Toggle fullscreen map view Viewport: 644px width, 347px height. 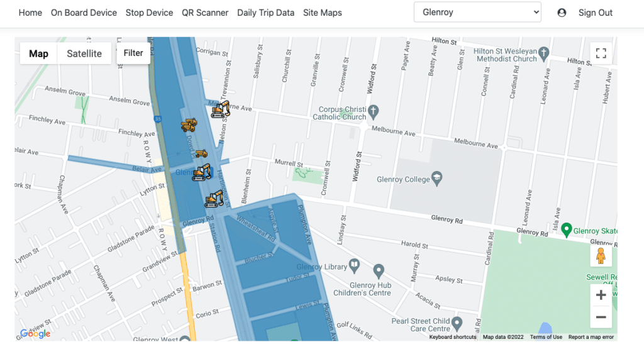(x=601, y=53)
